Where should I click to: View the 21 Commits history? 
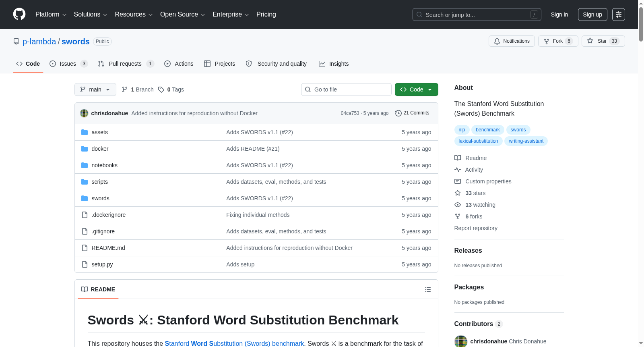point(412,113)
